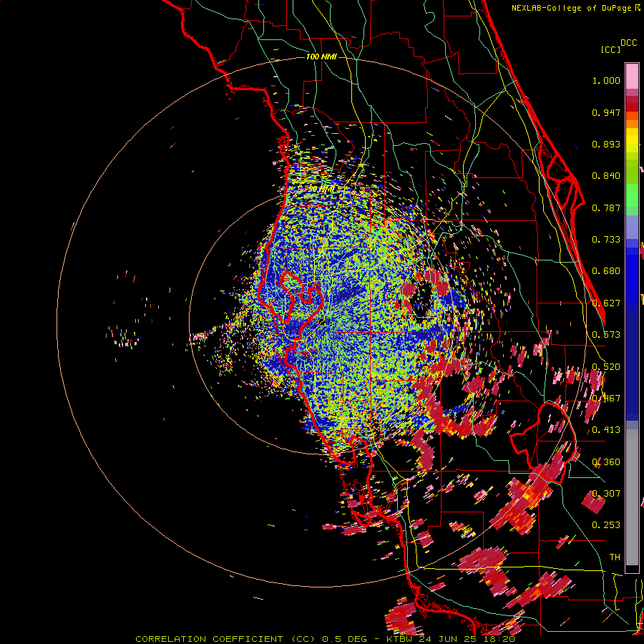Image resolution: width=644 pixels, height=644 pixels.
Task: Select the 0.680 scale value
Action: [606, 271]
